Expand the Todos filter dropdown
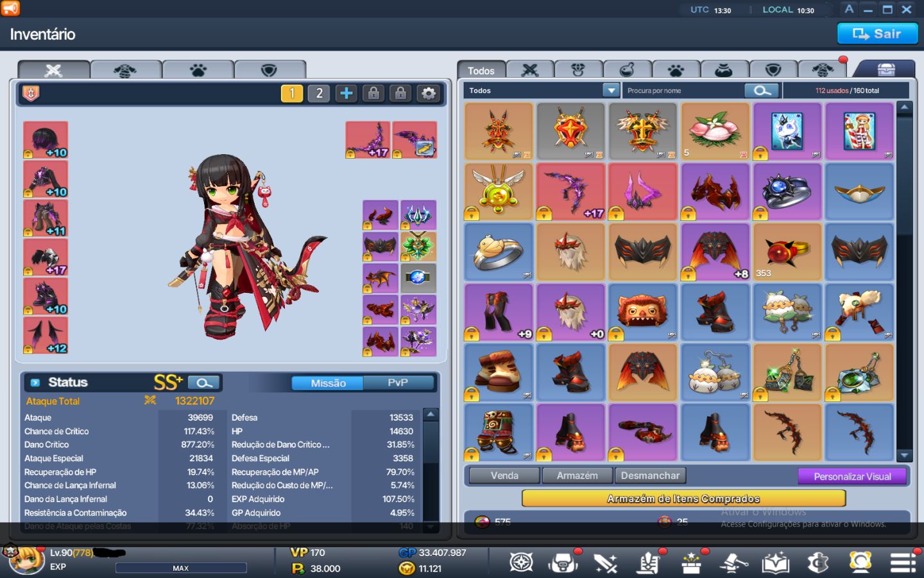The height and width of the screenshot is (578, 924). tap(611, 91)
